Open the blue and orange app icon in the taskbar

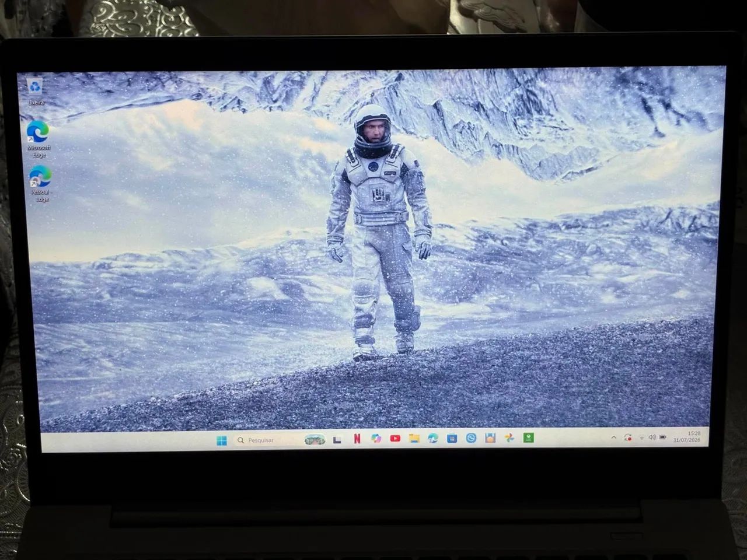click(490, 437)
